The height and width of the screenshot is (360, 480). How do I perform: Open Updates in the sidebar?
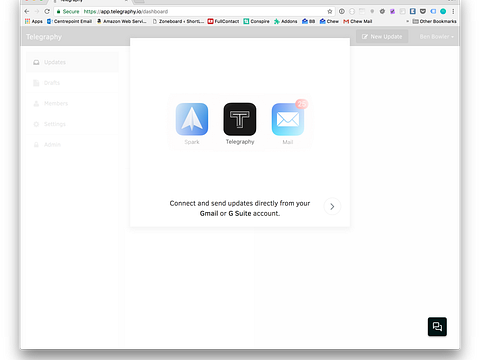[x=72, y=62]
